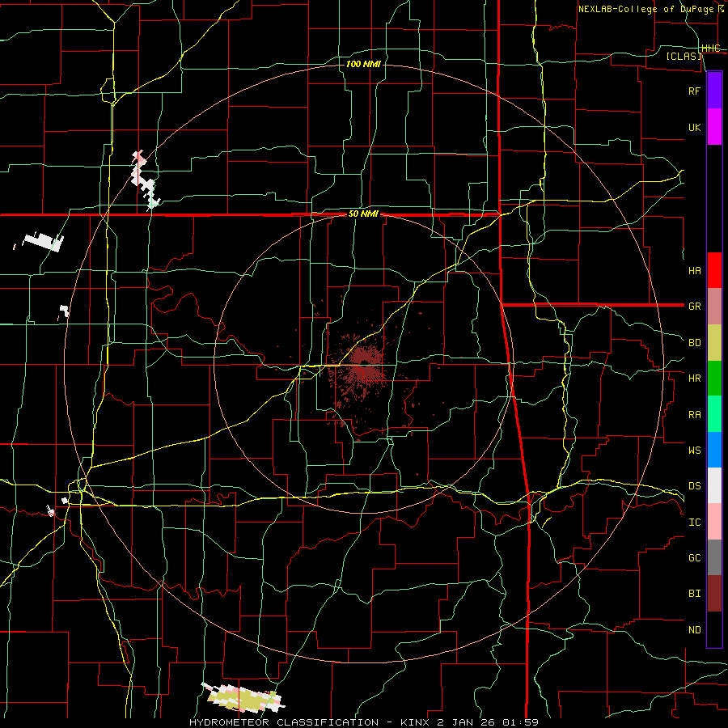This screenshot has height=728, width=728.
Task: Click the mint green RA legend swatch
Action: click(x=714, y=414)
